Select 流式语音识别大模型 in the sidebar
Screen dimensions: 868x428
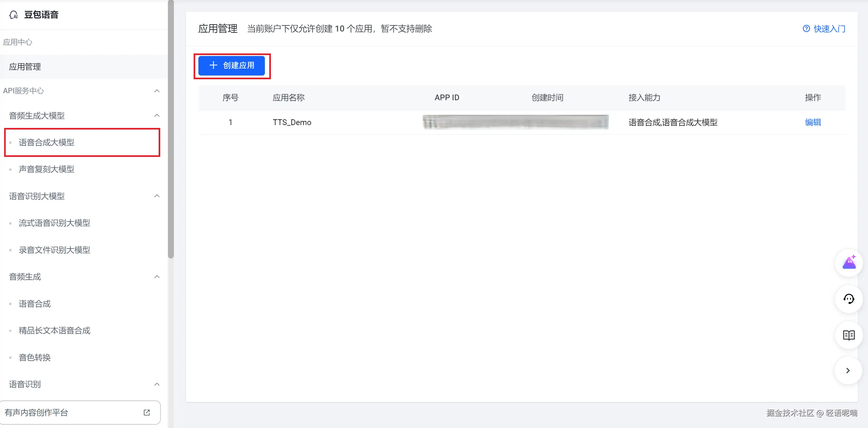coord(54,223)
